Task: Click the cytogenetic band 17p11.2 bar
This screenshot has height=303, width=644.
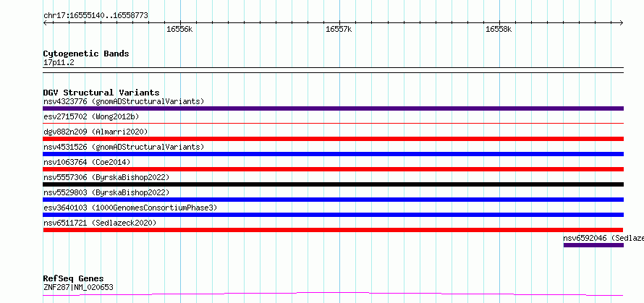Action: click(333, 70)
